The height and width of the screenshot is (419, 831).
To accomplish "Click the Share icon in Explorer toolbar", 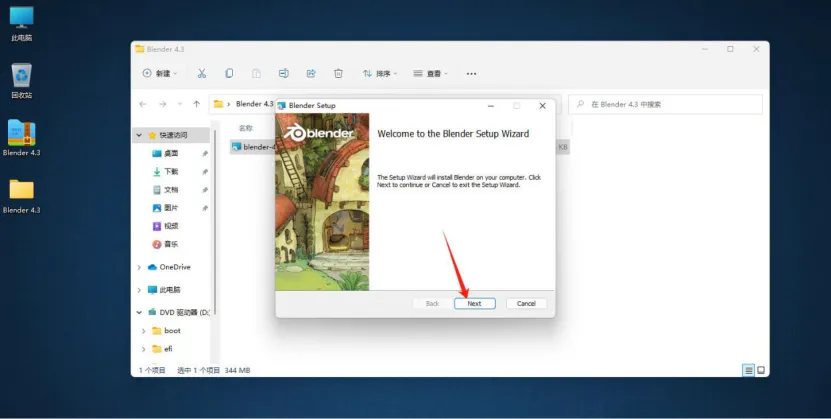I will (x=311, y=74).
